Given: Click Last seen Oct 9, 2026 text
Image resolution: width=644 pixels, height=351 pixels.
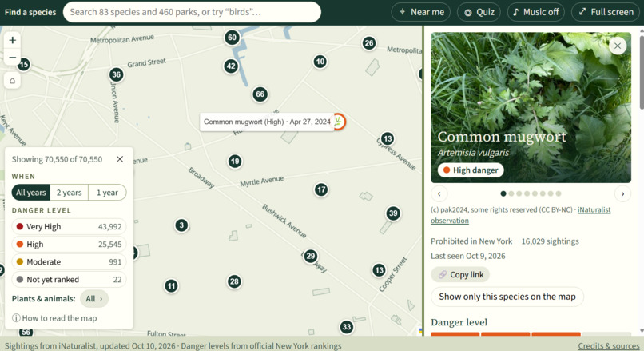Looking at the screenshot, I should click(467, 256).
